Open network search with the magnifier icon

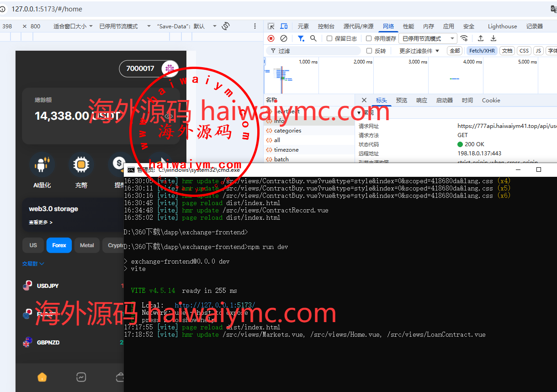[313, 38]
